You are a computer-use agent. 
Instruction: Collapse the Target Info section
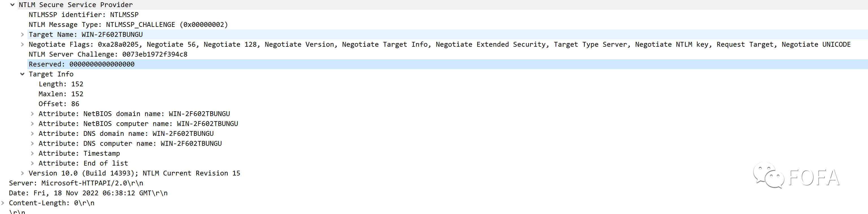tap(22, 74)
